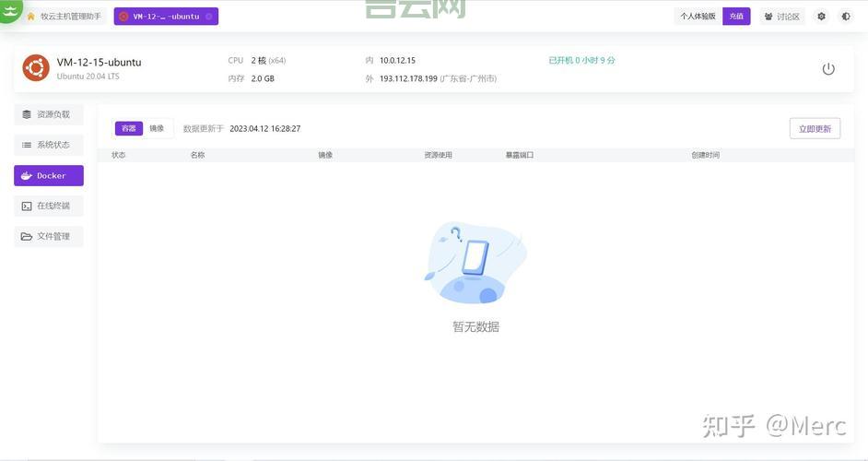Click the 状态 column header
Viewport: 868px width, 461px height.
119,155
